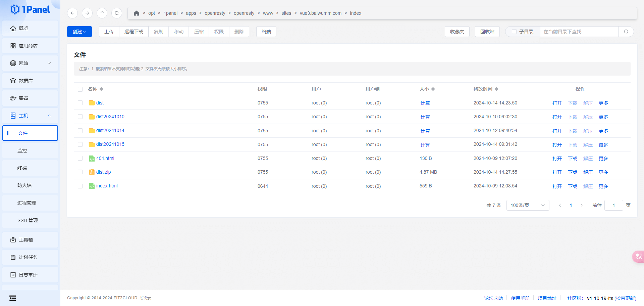644x306 pixels.
Task: Select the dist.zip file checkbox
Action: click(80, 172)
